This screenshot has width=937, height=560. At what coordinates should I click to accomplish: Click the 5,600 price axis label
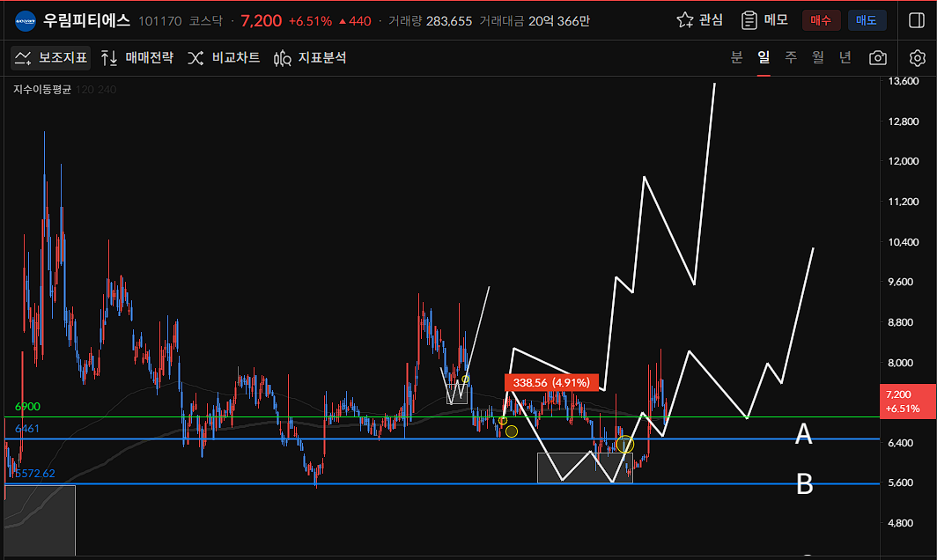[901, 483]
